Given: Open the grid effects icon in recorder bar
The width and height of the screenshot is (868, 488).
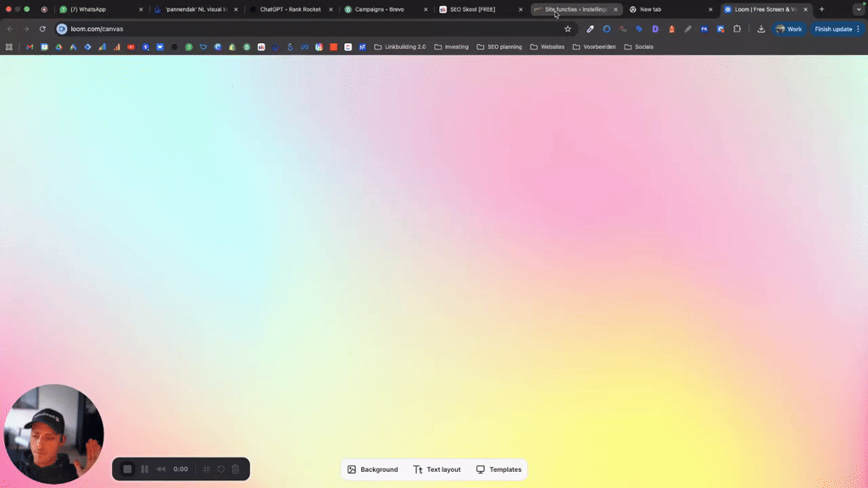Looking at the screenshot, I should click(x=207, y=469).
